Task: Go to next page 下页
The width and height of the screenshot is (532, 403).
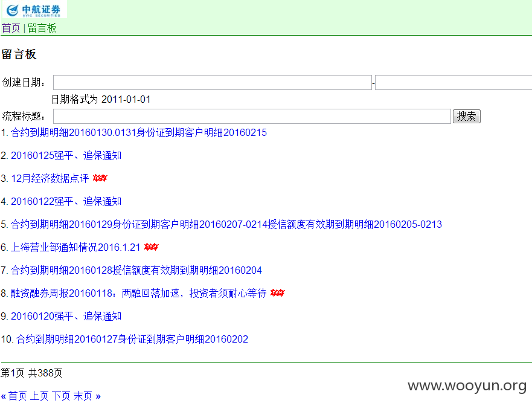Action: tap(61, 396)
